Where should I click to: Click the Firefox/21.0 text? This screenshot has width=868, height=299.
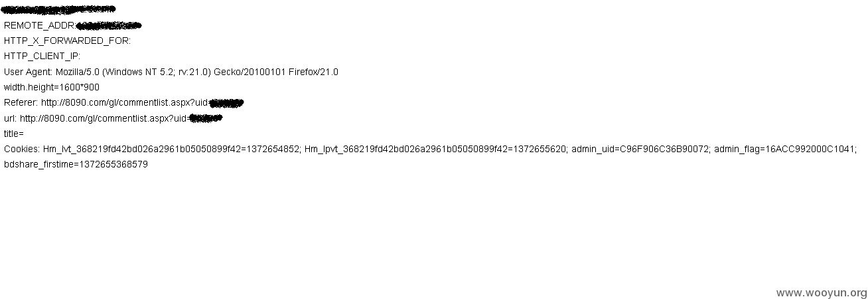click(313, 72)
